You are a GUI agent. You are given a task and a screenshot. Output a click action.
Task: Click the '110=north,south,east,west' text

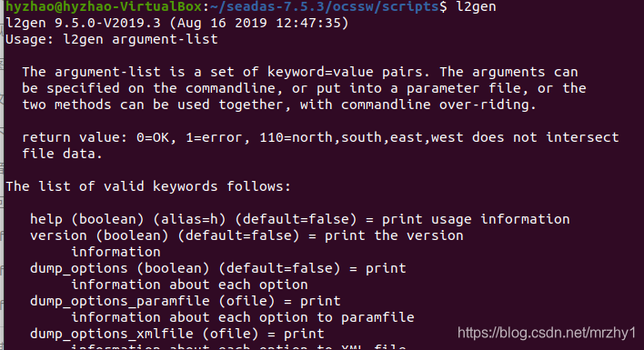[361, 137]
